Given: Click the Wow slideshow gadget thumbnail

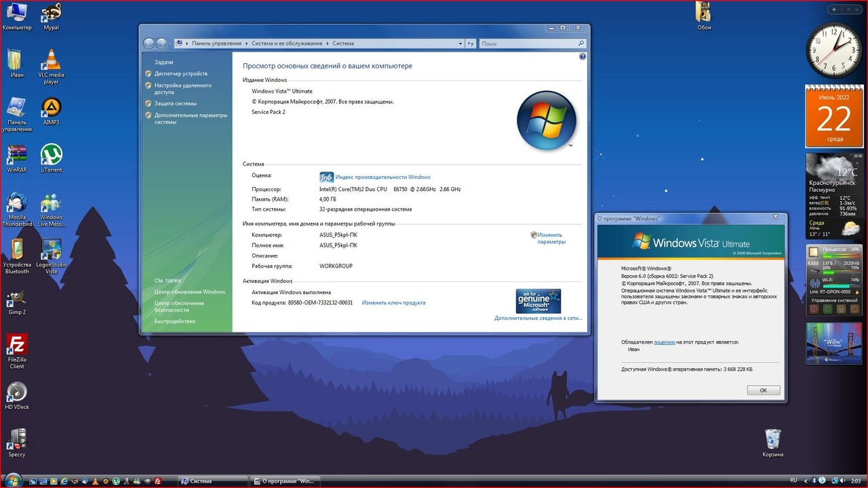Looking at the screenshot, I should coord(834,344).
